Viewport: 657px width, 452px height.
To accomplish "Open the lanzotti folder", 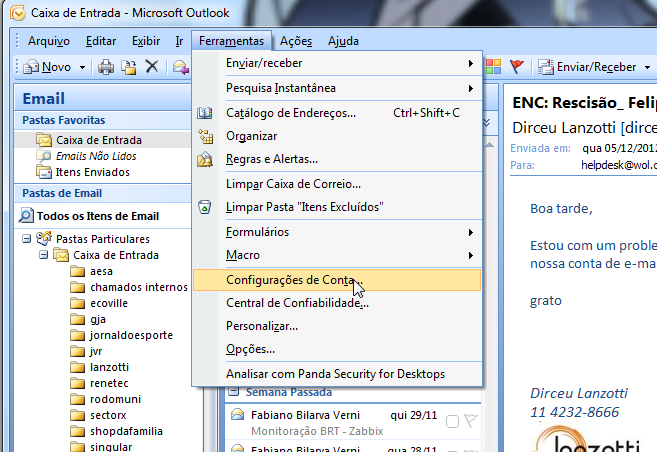I will pyautogui.click(x=109, y=367).
